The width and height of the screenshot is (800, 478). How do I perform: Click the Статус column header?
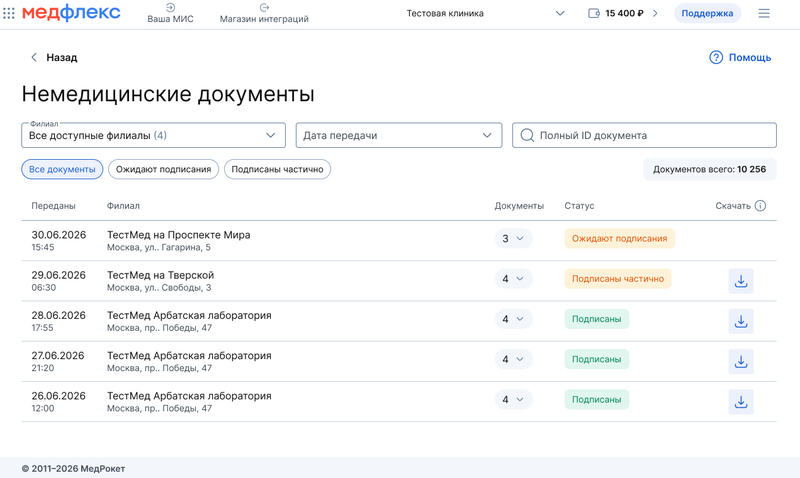pyautogui.click(x=579, y=206)
